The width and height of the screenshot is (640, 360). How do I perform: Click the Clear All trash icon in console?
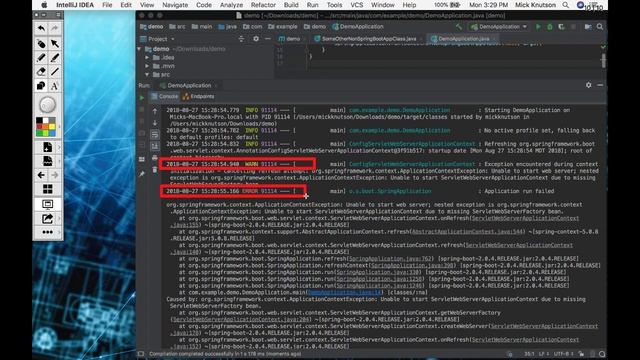(x=155, y=169)
